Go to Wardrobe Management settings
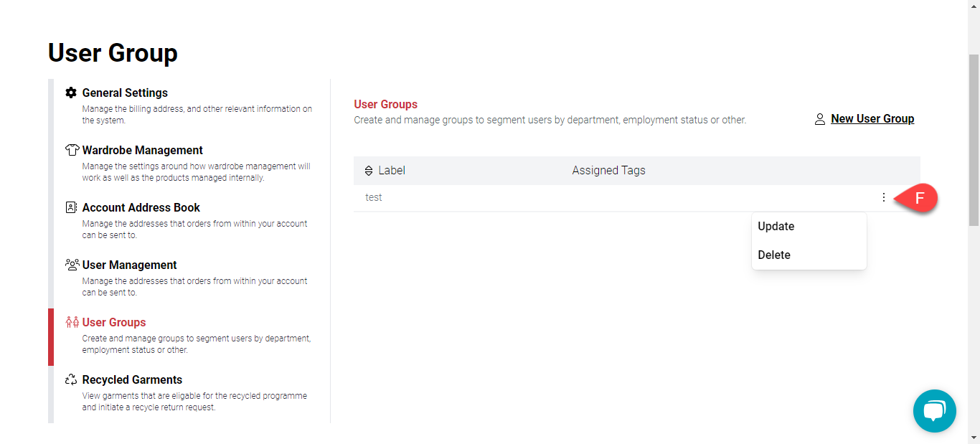 tap(142, 150)
